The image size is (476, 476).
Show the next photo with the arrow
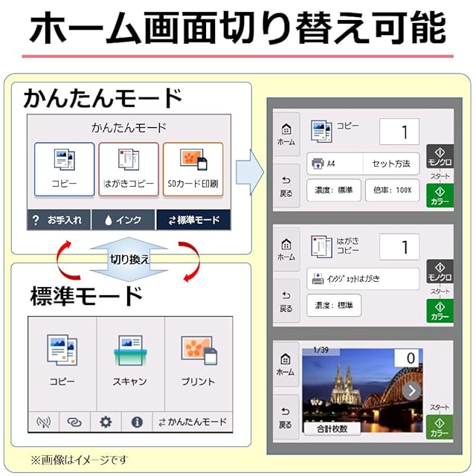[411, 390]
